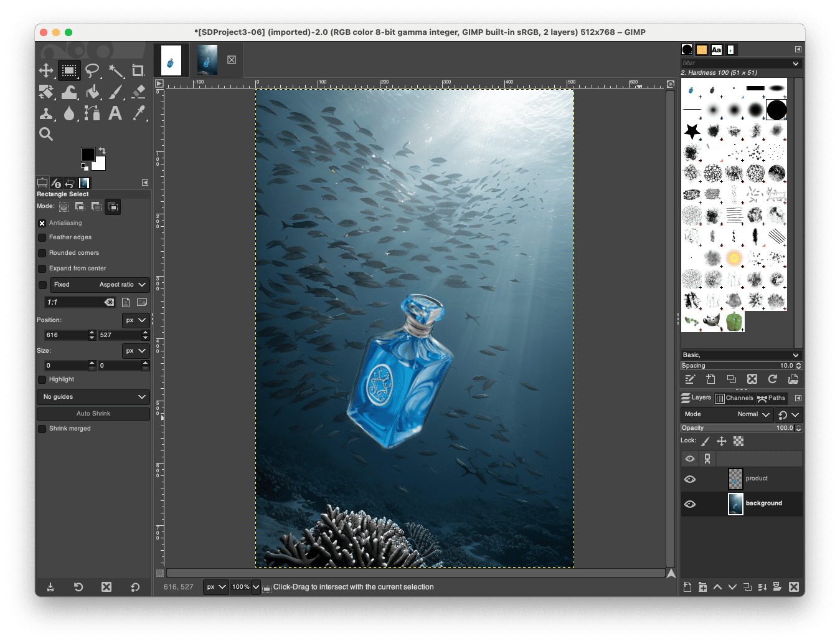This screenshot has width=840, height=643.
Task: Select the Clone stamp tool
Action: (46, 113)
